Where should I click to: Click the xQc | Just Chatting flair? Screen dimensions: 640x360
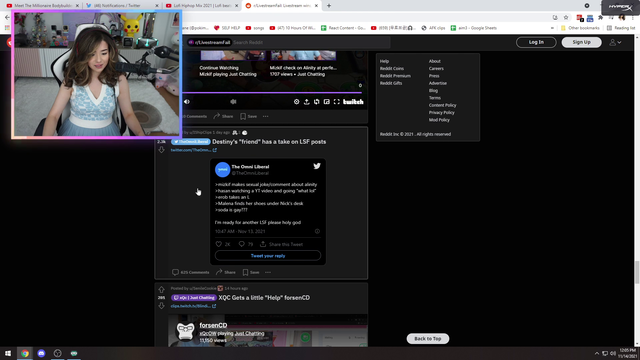pyautogui.click(x=194, y=298)
